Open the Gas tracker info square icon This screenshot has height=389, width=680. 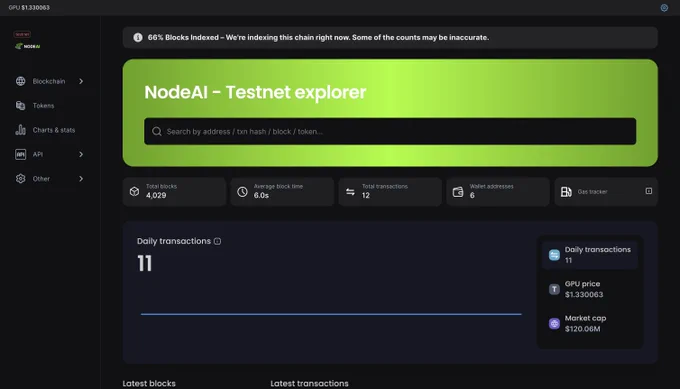(648, 191)
